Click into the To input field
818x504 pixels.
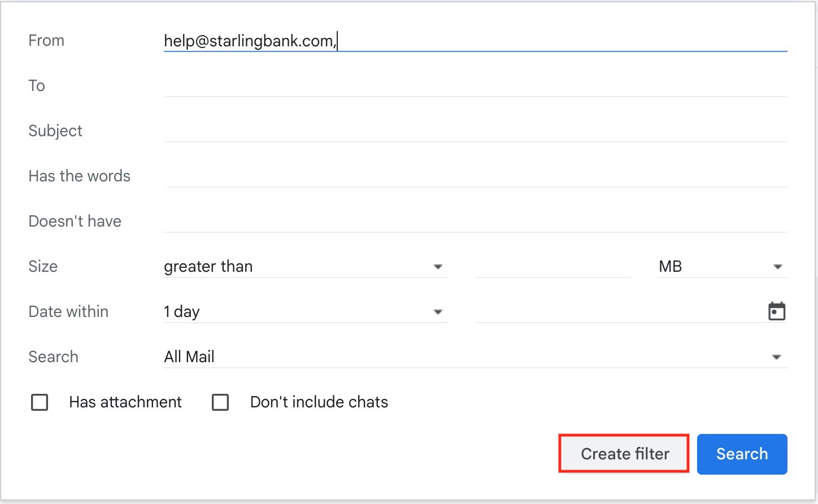pyautogui.click(x=475, y=86)
